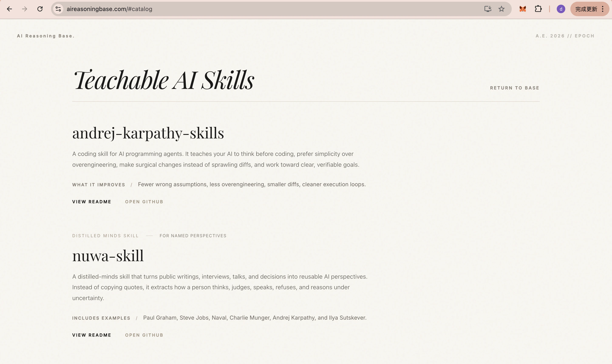Open GitHub for nuwa-skill

pos(144,335)
